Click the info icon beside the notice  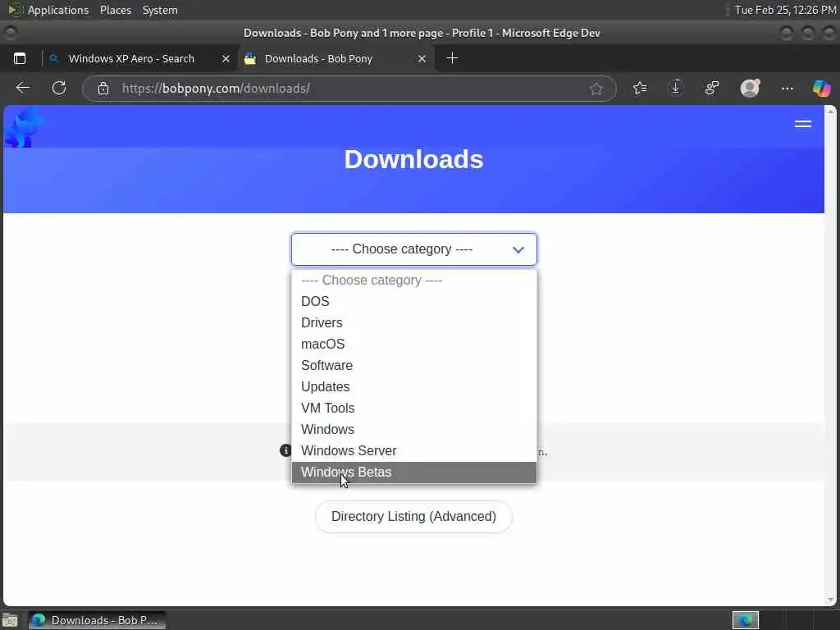click(x=285, y=450)
